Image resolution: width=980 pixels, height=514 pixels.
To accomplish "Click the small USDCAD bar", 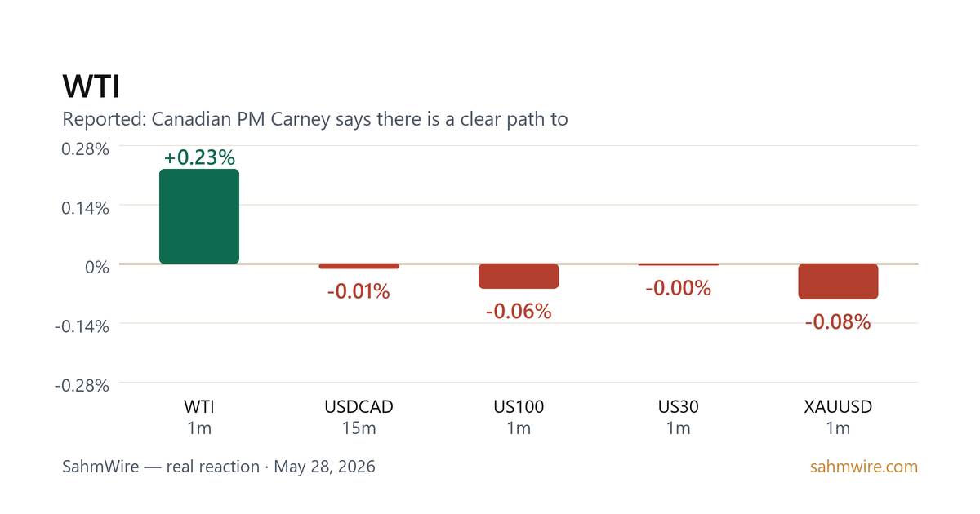I will click(x=359, y=266).
